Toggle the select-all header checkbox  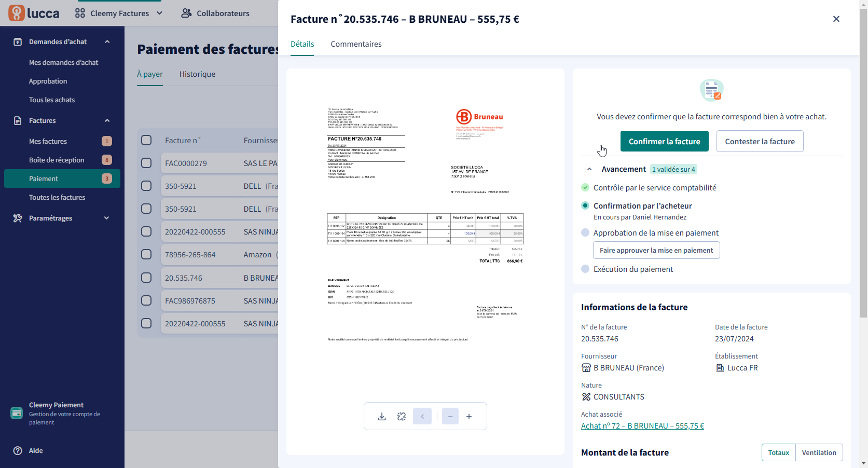point(146,140)
